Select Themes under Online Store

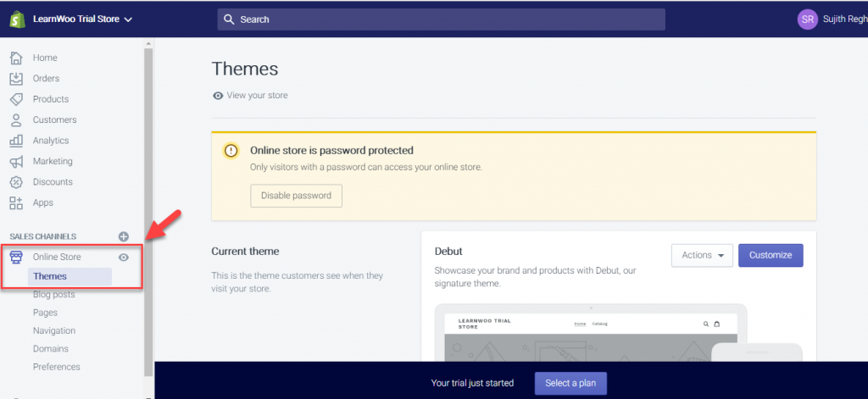click(x=70, y=276)
